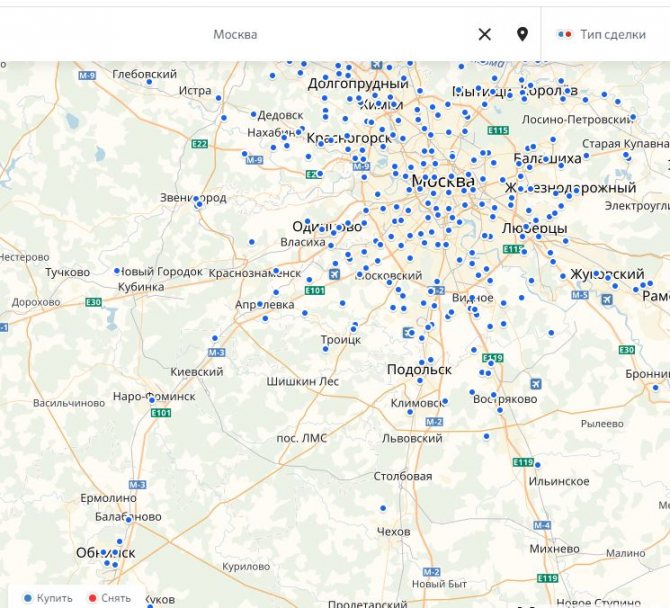Select the blue marker left of Дедовск
The height and width of the screenshot is (608, 670).
pyautogui.click(x=253, y=114)
